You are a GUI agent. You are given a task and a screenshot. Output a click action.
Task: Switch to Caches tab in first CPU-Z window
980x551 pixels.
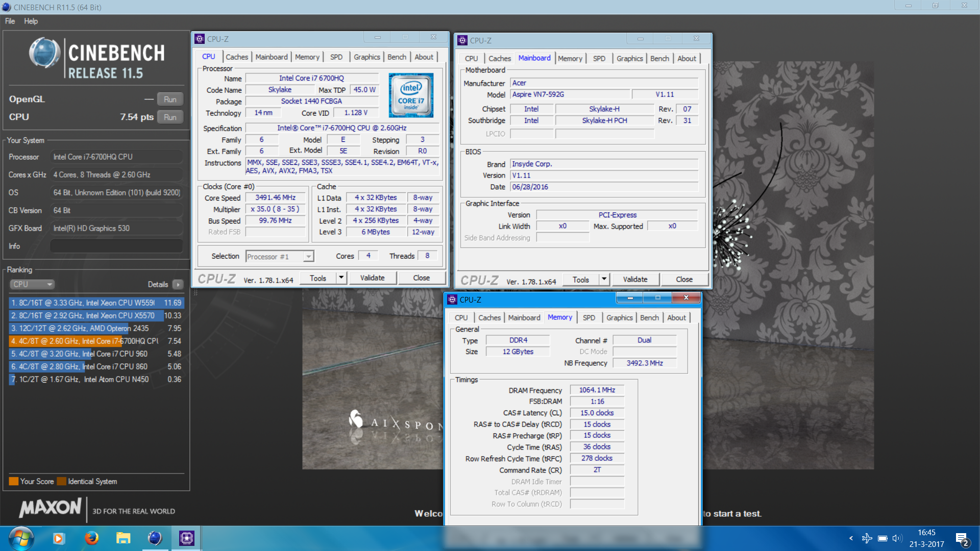[x=237, y=57]
